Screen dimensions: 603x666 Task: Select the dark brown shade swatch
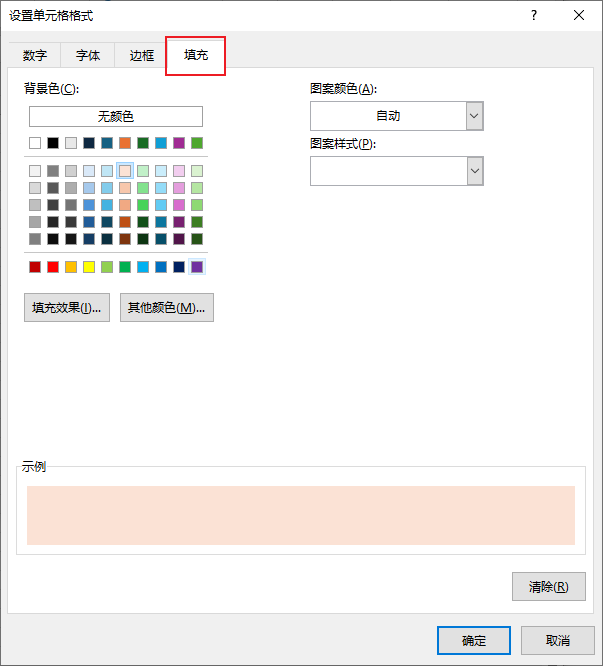point(125,239)
